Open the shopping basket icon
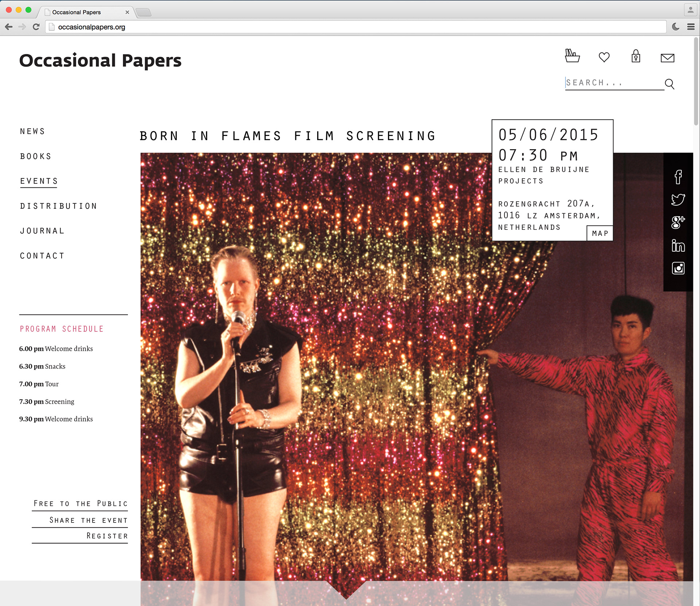The height and width of the screenshot is (606, 700). (x=572, y=56)
